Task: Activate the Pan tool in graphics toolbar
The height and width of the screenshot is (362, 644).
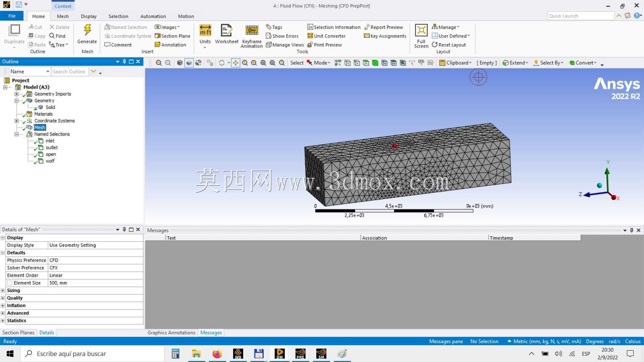Action: (235, 63)
